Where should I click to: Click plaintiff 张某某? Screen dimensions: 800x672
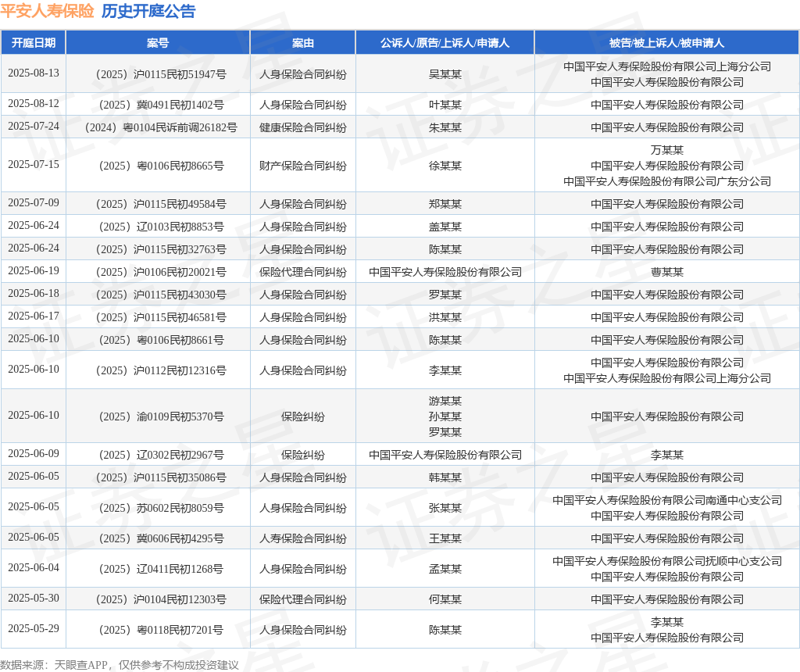pyautogui.click(x=445, y=508)
